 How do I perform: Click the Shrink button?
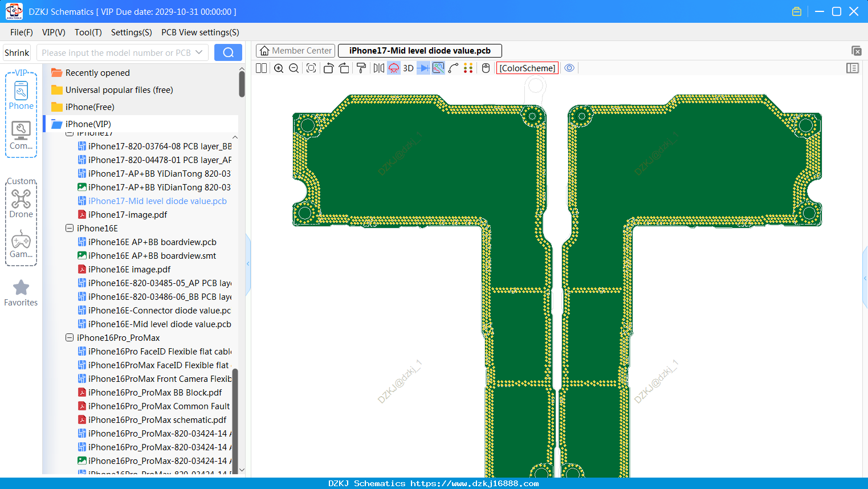click(x=17, y=52)
